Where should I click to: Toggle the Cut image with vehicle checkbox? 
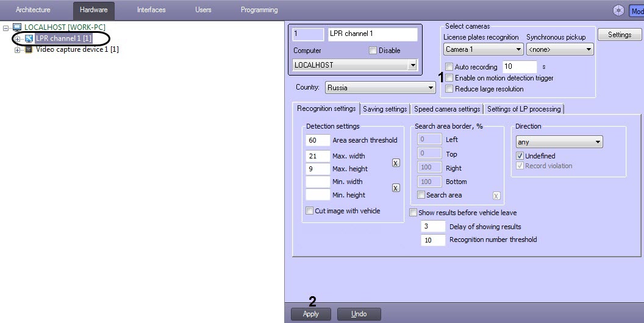pyautogui.click(x=310, y=211)
